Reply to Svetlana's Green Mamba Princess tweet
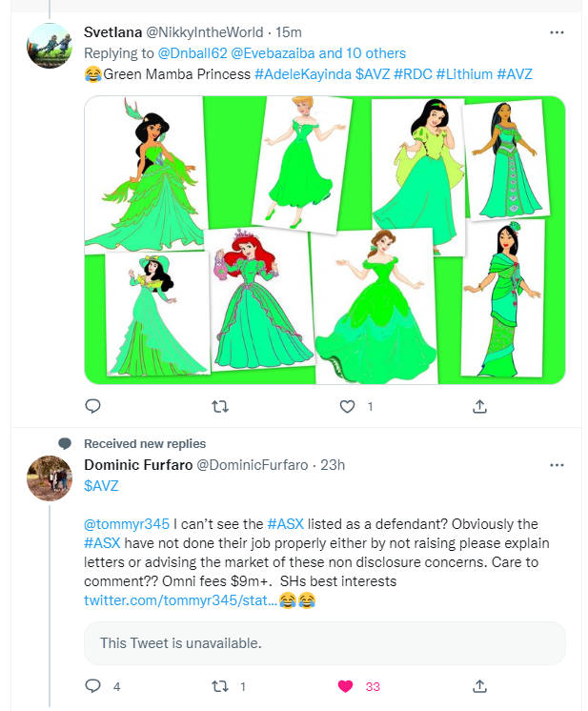This screenshot has height=711, width=588. click(92, 406)
